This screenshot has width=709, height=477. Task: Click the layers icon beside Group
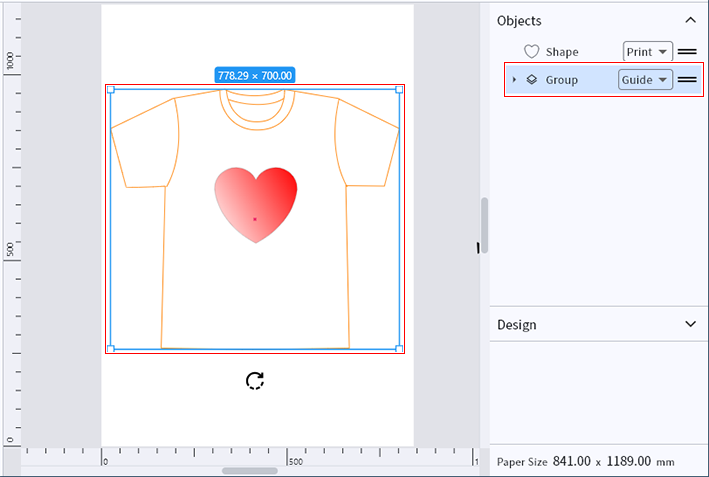[532, 80]
